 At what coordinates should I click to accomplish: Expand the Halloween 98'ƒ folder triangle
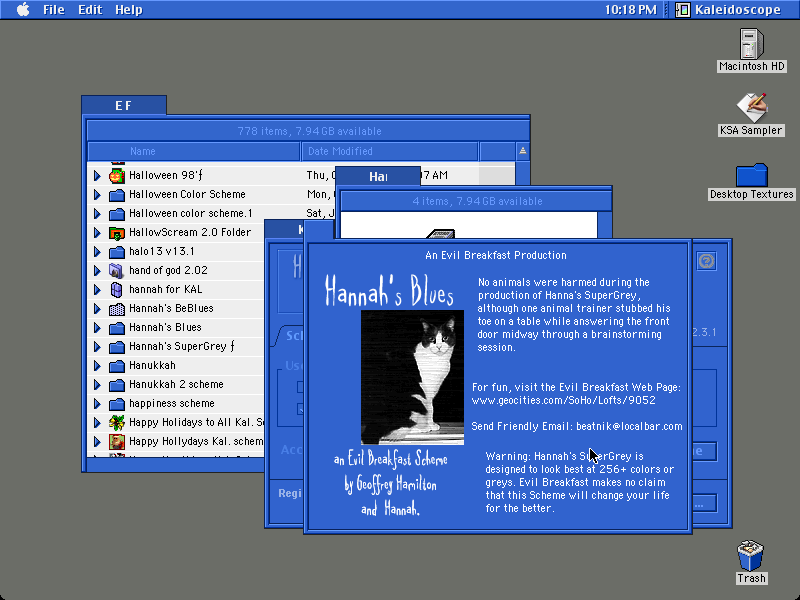click(x=97, y=176)
